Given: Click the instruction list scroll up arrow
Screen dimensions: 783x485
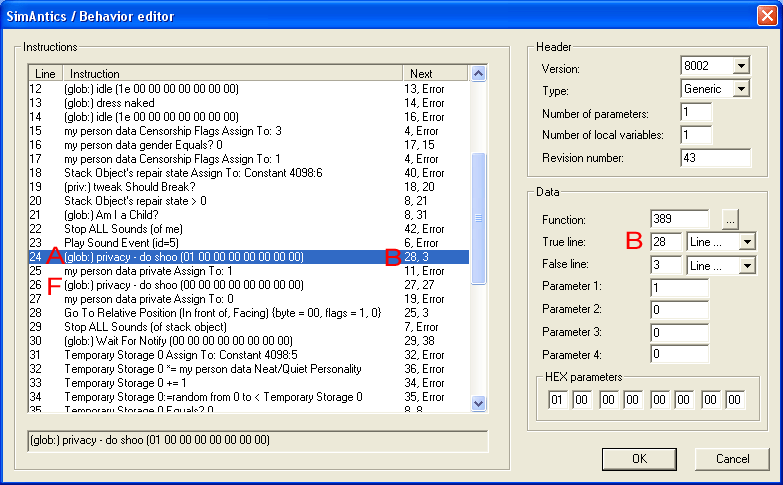Looking at the screenshot, I should (478, 74).
